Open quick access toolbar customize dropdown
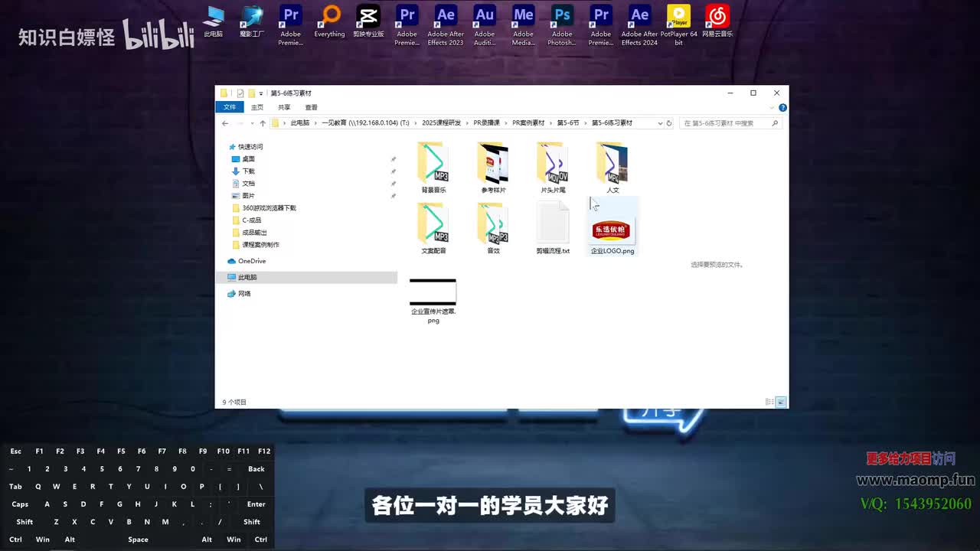The height and width of the screenshot is (551, 980). click(x=261, y=93)
